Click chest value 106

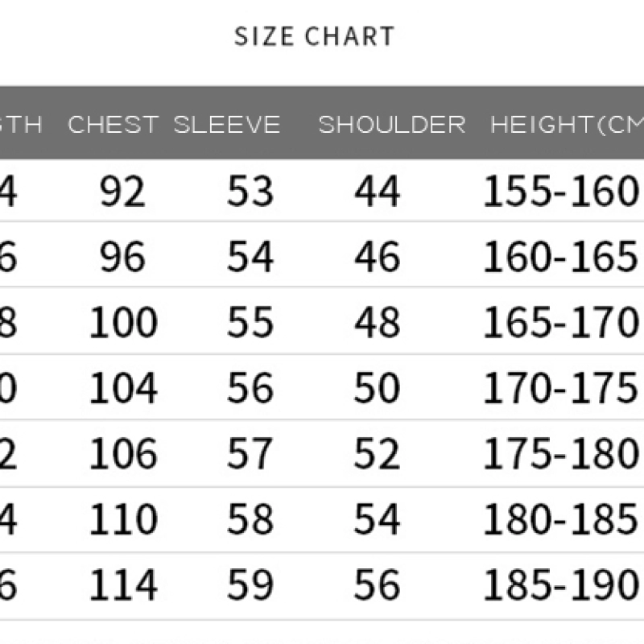pyautogui.click(x=123, y=453)
